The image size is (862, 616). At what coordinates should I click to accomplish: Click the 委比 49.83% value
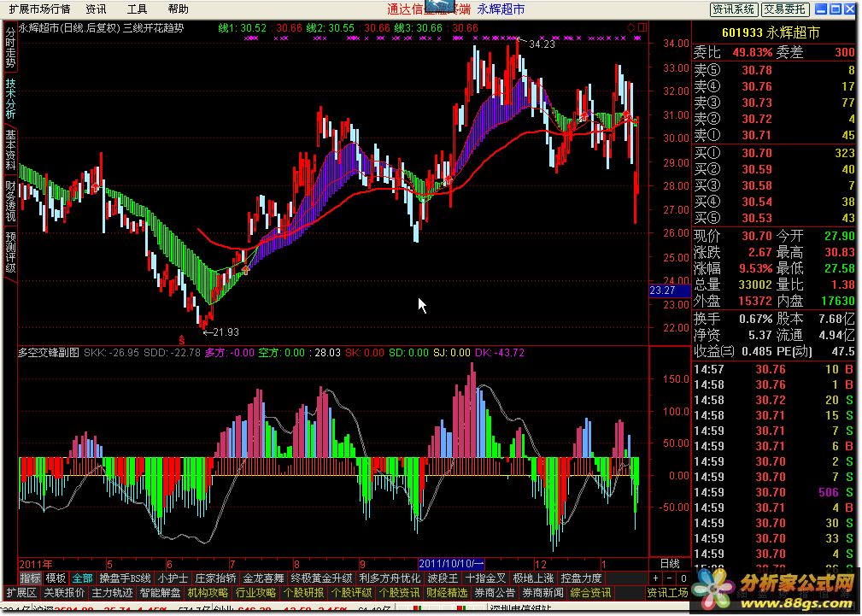point(752,52)
